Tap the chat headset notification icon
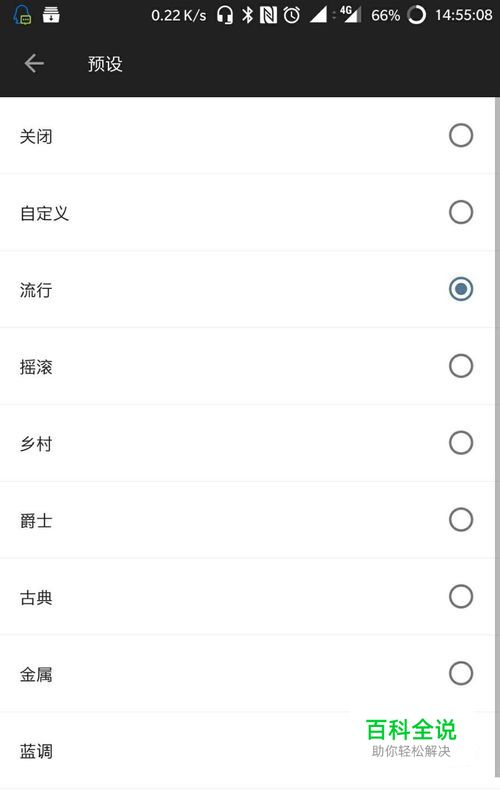The image size is (500, 790). tap(22, 15)
